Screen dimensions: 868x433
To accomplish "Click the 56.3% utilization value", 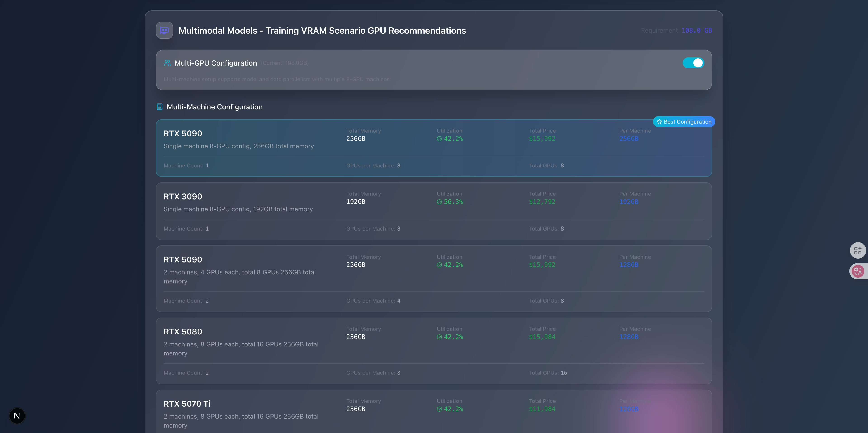I will (x=453, y=202).
